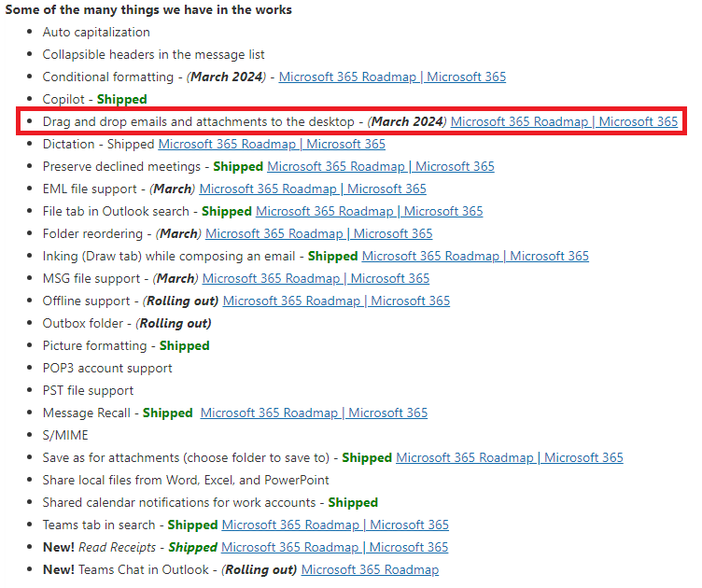Click 'Collapsible headers in the message list'

coord(153,54)
